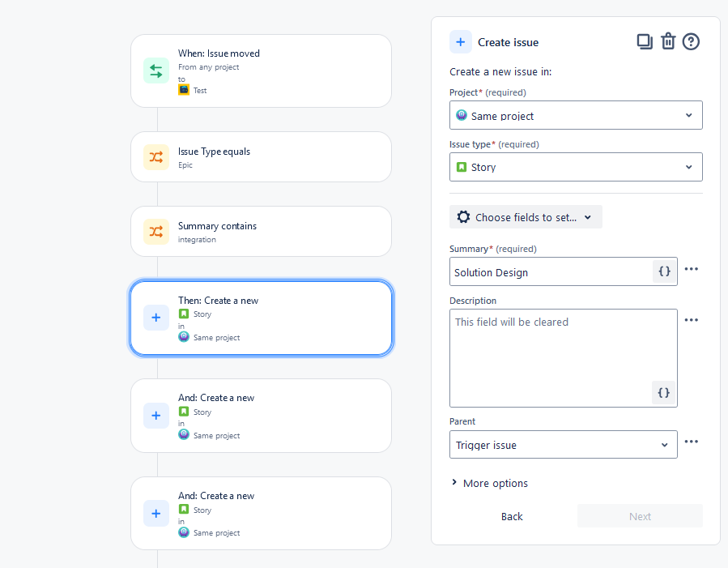
Task: Click the 'Parent' field label
Action: pos(462,421)
